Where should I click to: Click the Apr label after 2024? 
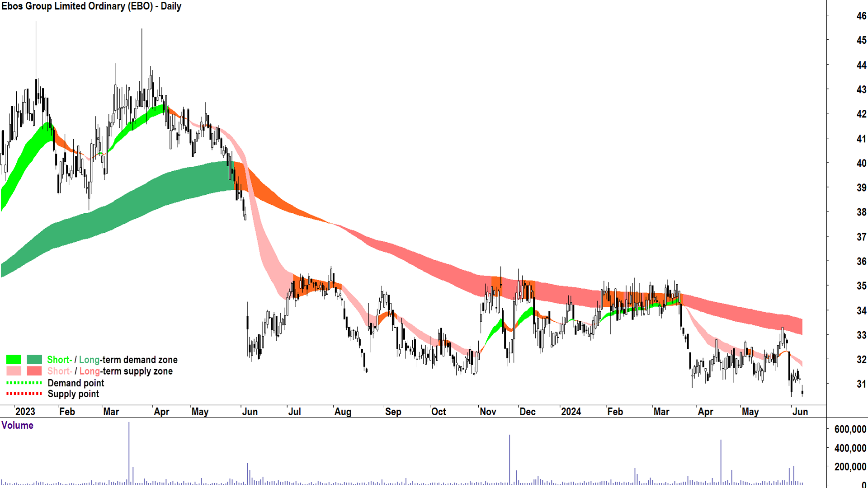(705, 412)
